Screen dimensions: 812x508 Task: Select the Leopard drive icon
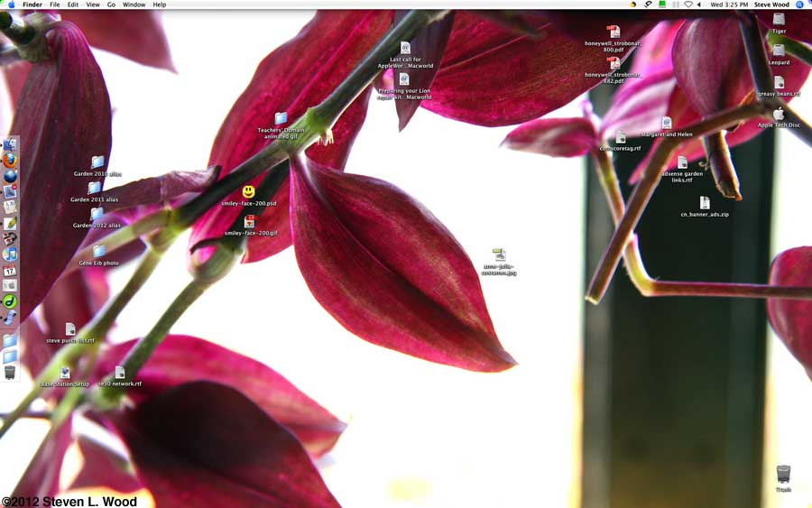(x=779, y=51)
